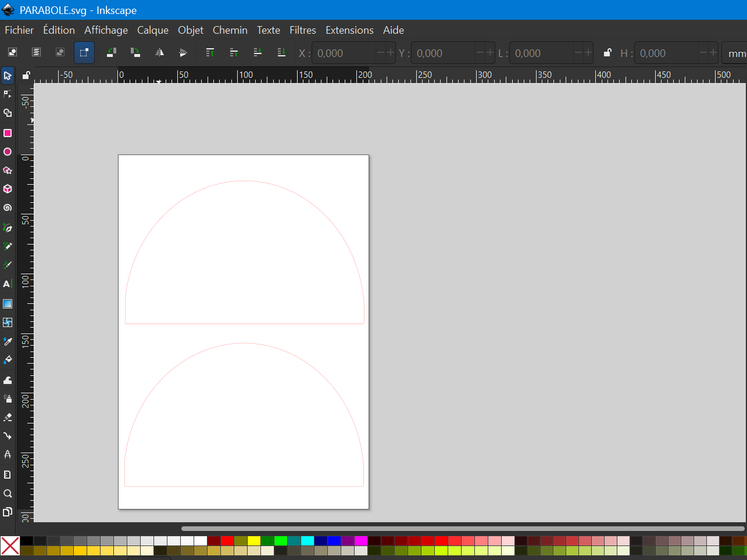Open the mm units dropdown
The width and height of the screenshot is (747, 560).
(x=735, y=53)
